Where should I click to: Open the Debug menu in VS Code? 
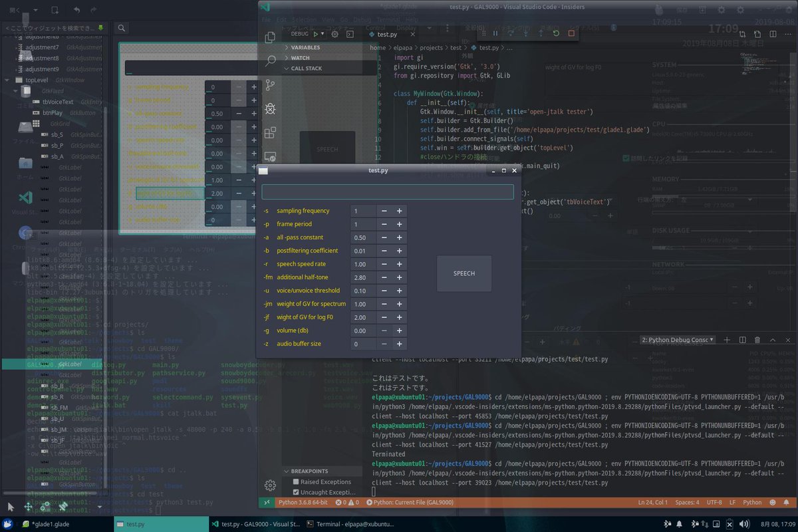(x=362, y=20)
